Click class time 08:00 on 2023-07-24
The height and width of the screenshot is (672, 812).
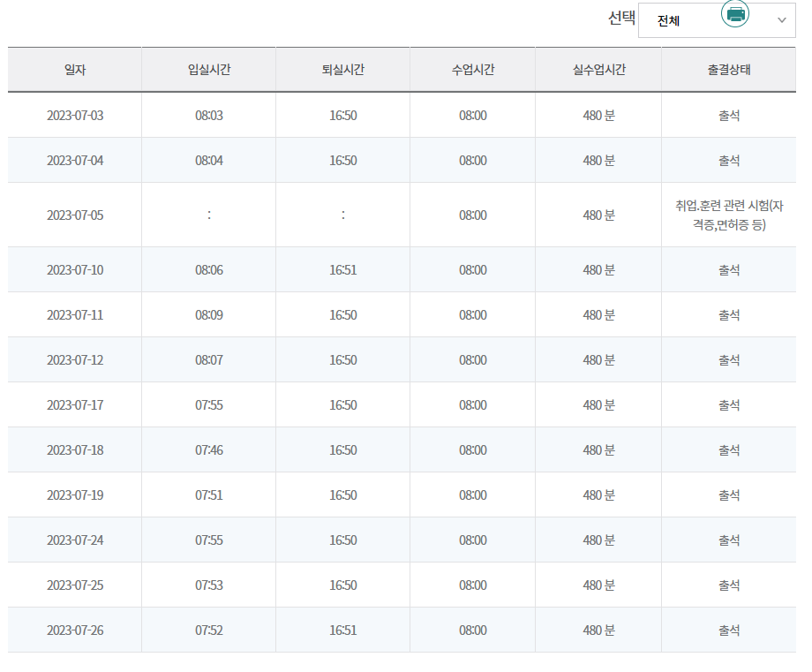pos(473,540)
